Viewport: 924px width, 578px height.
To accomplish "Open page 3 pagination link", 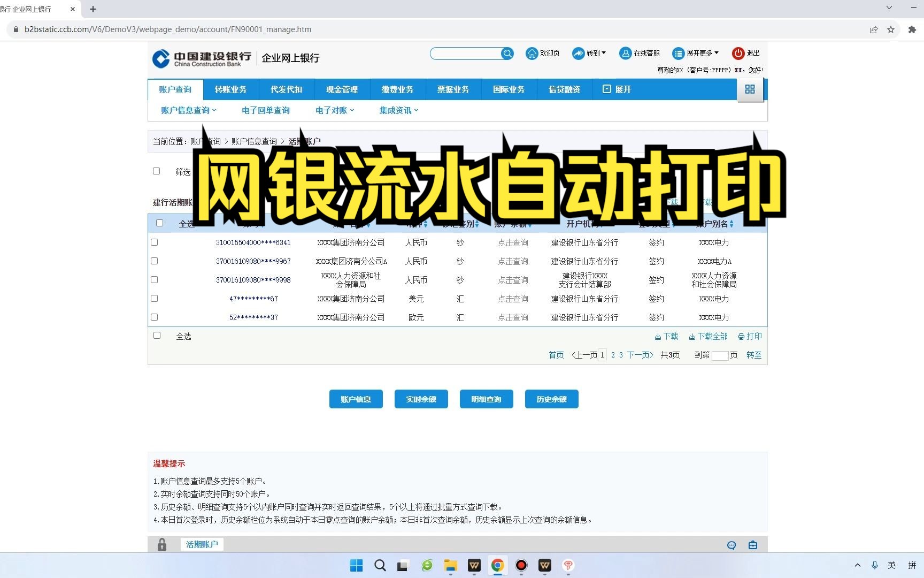I will pos(620,355).
